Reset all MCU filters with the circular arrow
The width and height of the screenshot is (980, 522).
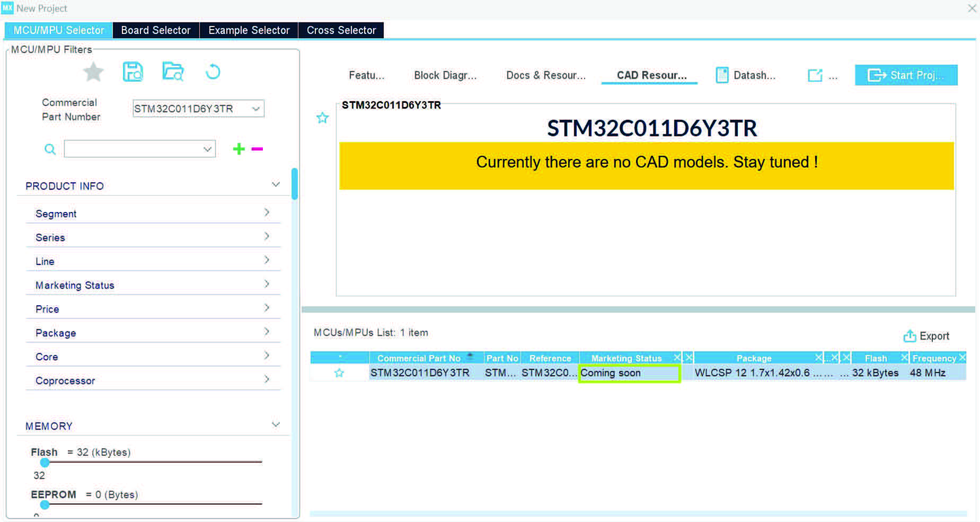(213, 72)
